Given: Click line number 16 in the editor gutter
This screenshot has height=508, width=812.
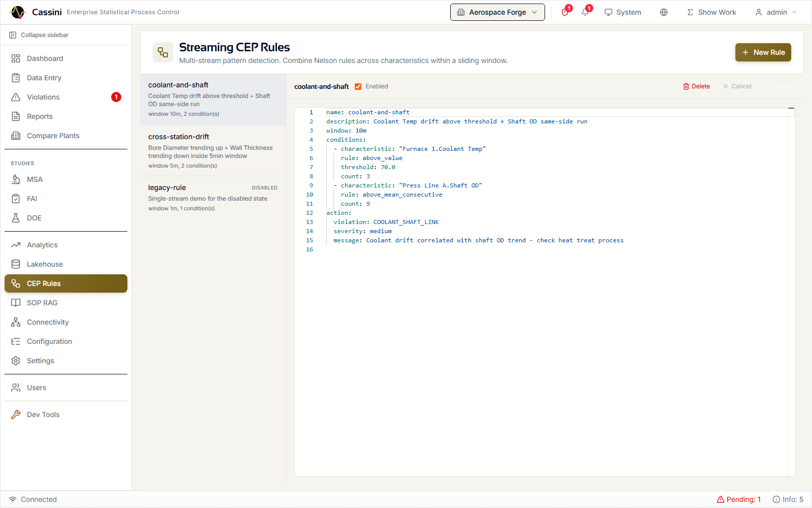Looking at the screenshot, I should click(x=310, y=249).
